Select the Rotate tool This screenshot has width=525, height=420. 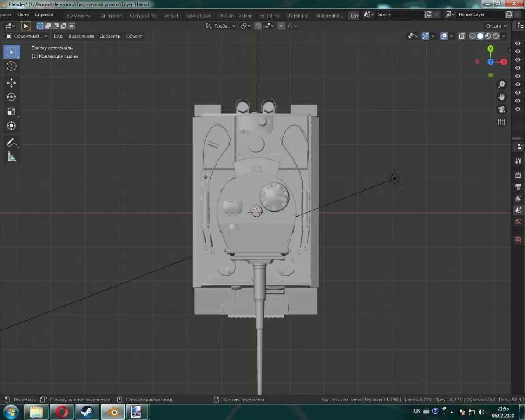click(x=12, y=97)
